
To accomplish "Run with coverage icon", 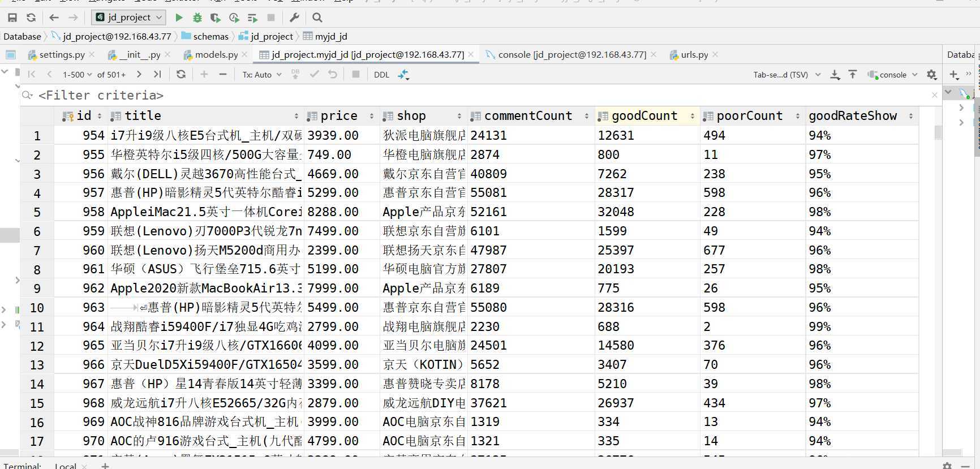I will (x=215, y=18).
